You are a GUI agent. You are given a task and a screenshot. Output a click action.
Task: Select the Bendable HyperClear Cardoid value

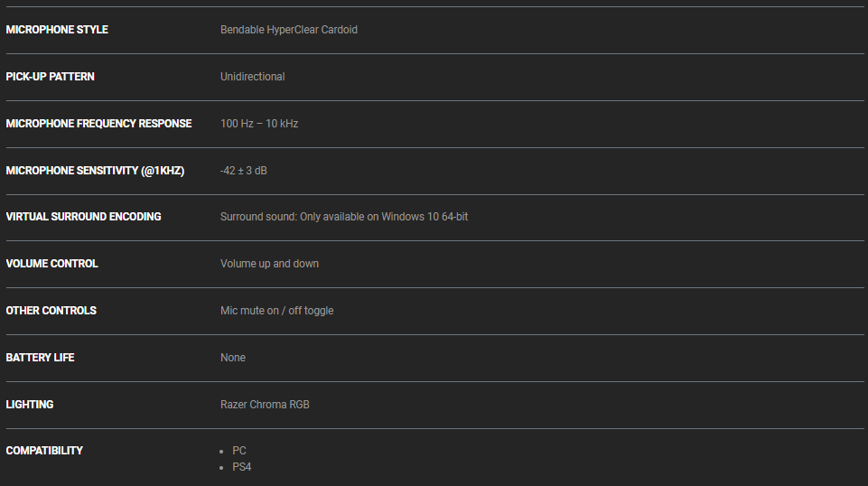click(x=289, y=30)
